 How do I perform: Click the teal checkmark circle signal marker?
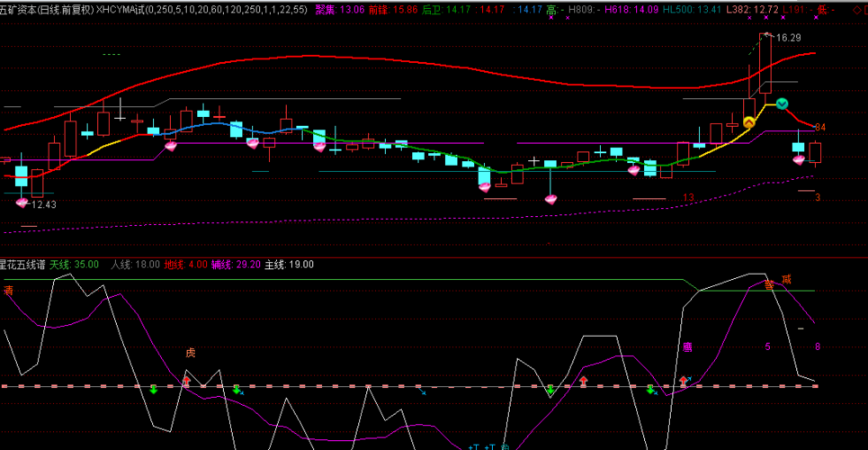[x=782, y=103]
